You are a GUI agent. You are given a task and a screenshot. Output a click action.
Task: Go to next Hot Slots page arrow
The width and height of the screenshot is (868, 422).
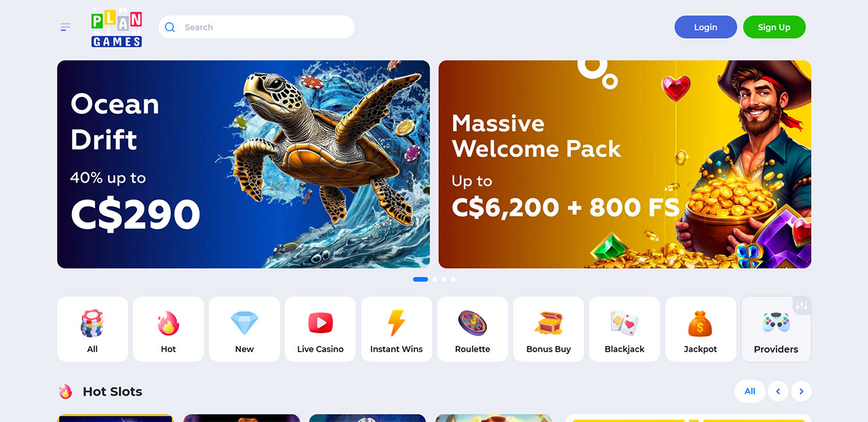point(802,391)
